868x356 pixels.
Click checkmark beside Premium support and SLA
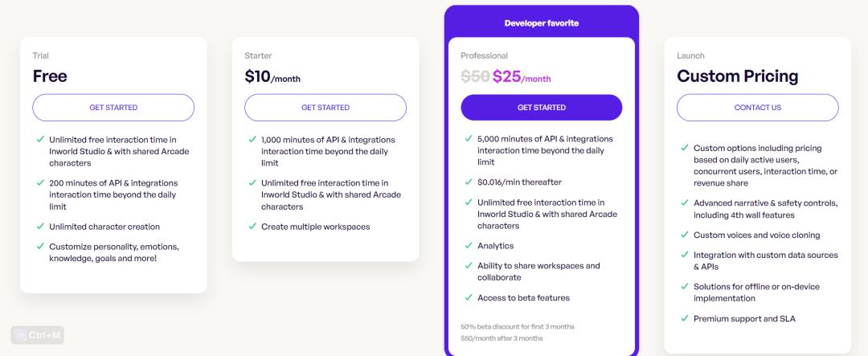pyautogui.click(x=684, y=318)
